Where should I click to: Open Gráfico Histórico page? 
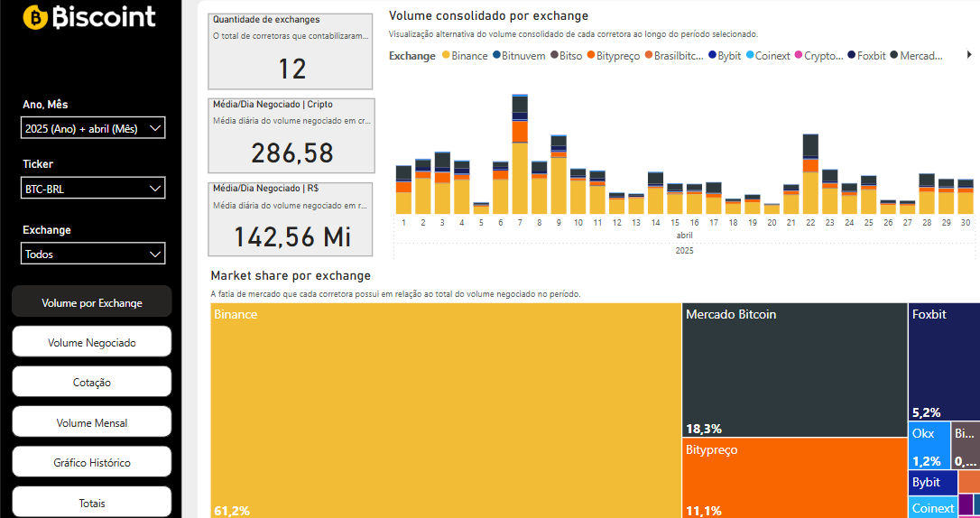92,462
